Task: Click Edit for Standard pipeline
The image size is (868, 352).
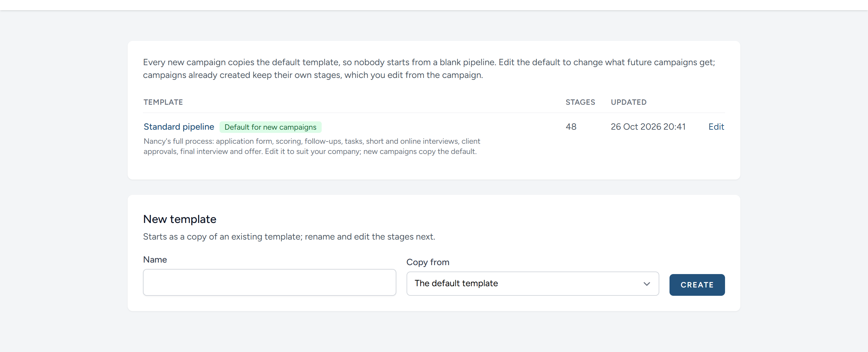Action: click(716, 127)
